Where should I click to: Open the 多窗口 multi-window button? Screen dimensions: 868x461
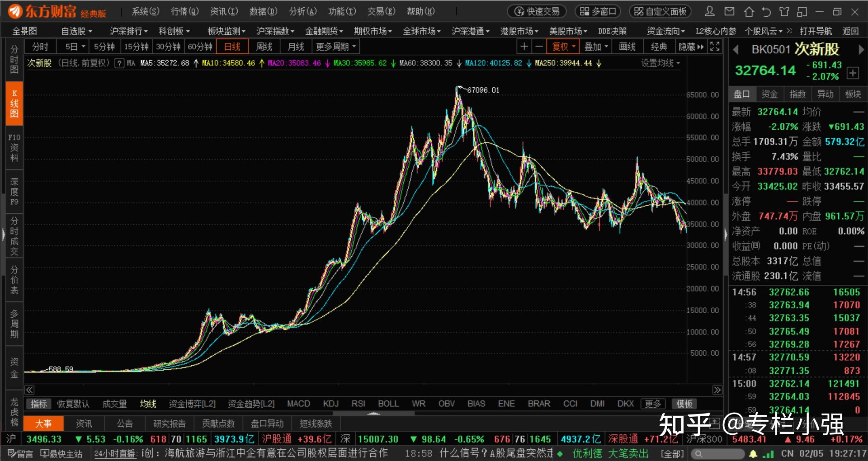tap(598, 11)
